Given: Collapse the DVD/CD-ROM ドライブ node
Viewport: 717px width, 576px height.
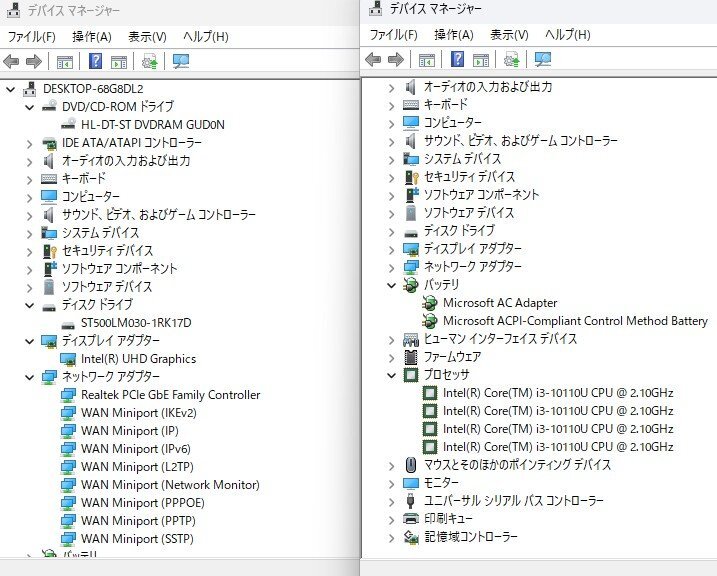Looking at the screenshot, I should pos(30,108).
